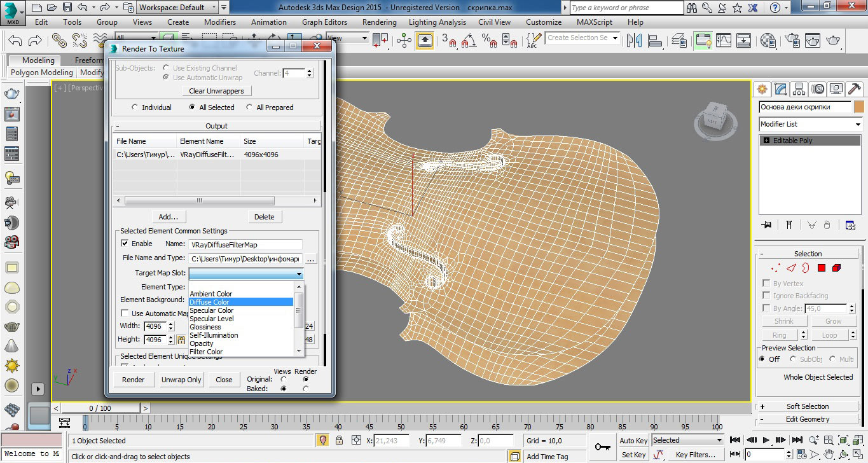Click the orange object color swatch
868x463 pixels.
859,107
